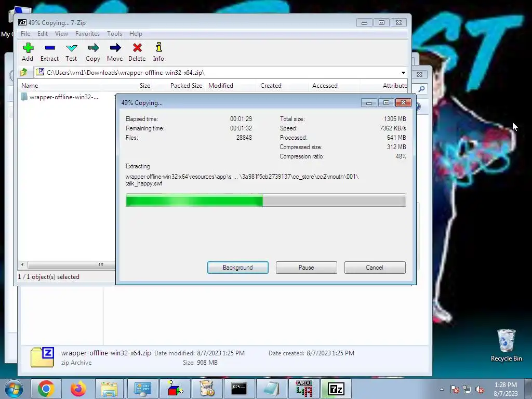The image size is (532, 399).
Task: Click the Action Center flag tray icon
Action: (455, 389)
